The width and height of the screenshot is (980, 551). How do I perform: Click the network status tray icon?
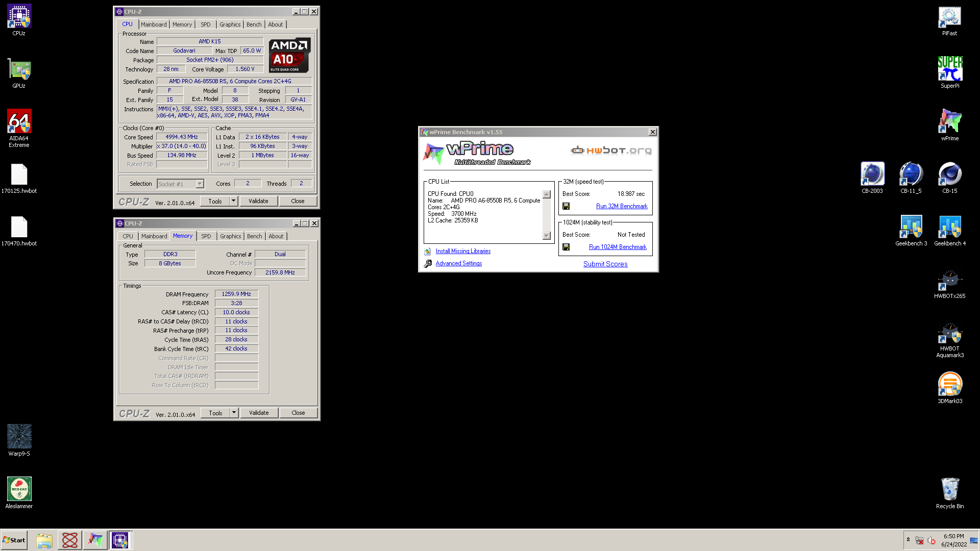tap(919, 540)
